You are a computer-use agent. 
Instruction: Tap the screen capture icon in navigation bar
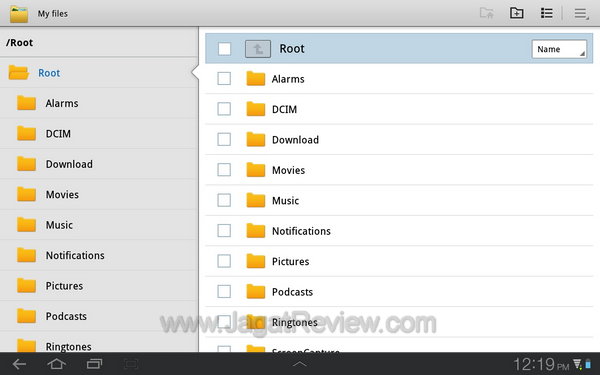131,364
